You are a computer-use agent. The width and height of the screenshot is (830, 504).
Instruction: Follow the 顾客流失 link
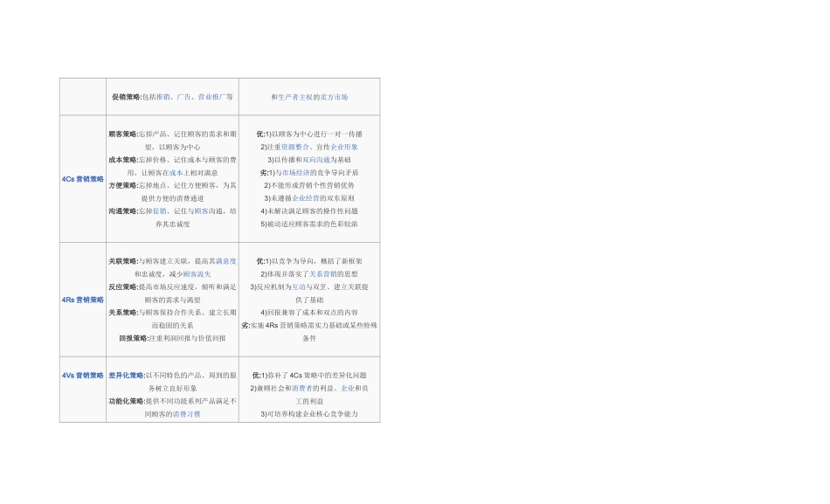click(x=197, y=273)
